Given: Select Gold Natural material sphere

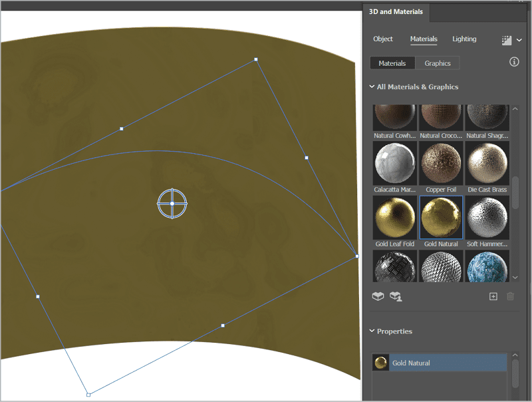Looking at the screenshot, I should [441, 218].
